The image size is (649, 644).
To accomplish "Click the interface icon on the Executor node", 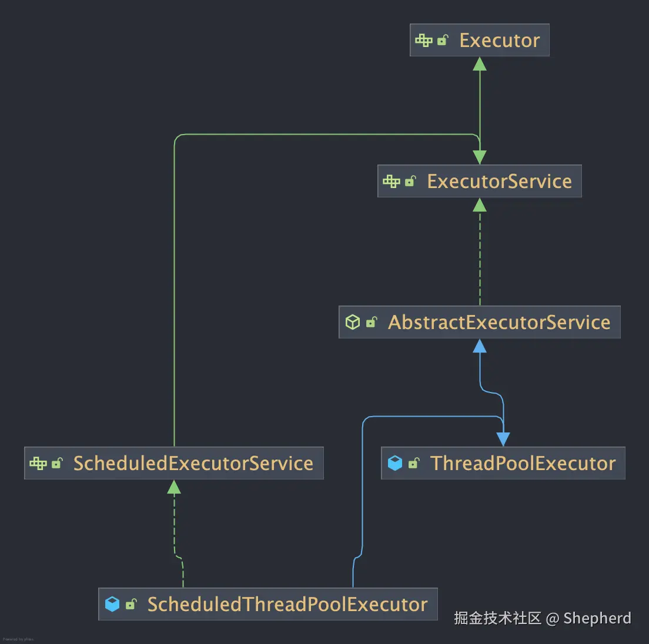I will [x=423, y=40].
